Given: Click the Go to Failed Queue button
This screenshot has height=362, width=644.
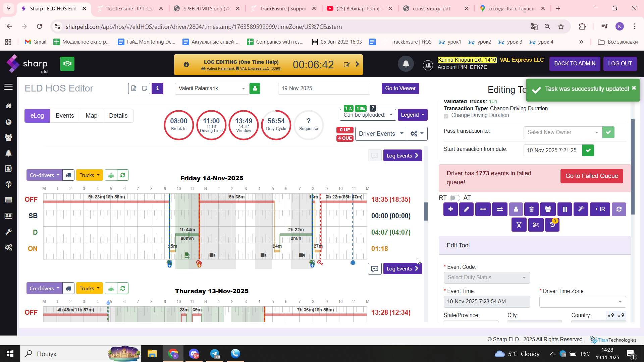Looking at the screenshot, I should pos(591,176).
